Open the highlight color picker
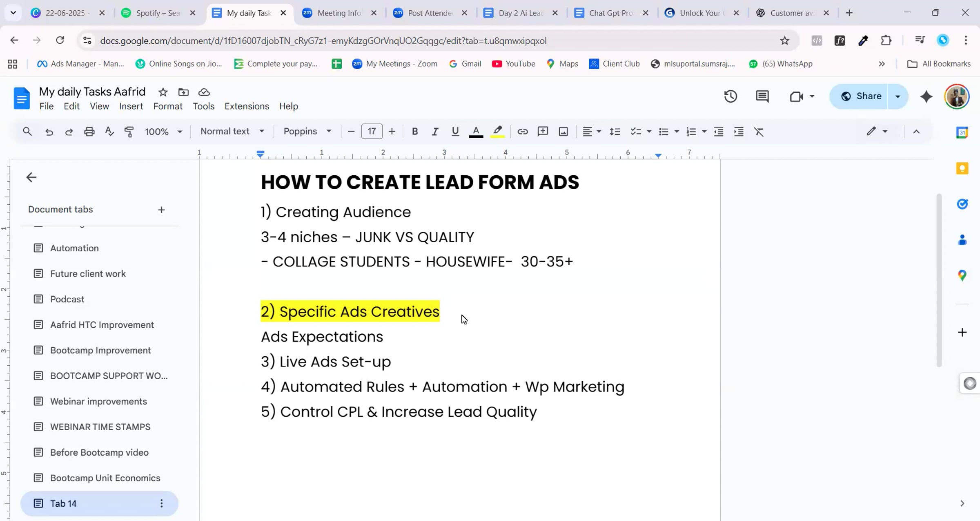This screenshot has width=980, height=521. [497, 132]
